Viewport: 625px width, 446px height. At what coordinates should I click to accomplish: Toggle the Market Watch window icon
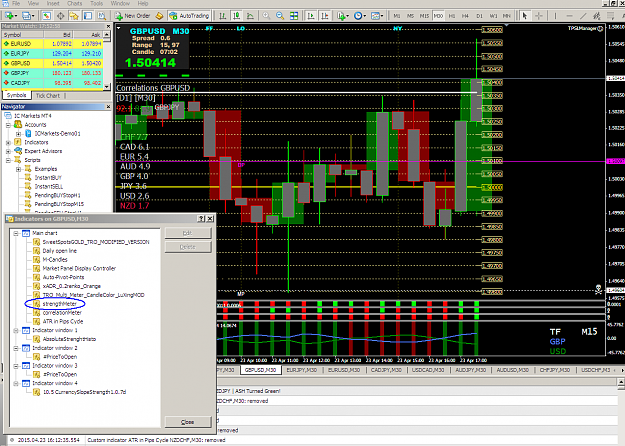click(47, 16)
